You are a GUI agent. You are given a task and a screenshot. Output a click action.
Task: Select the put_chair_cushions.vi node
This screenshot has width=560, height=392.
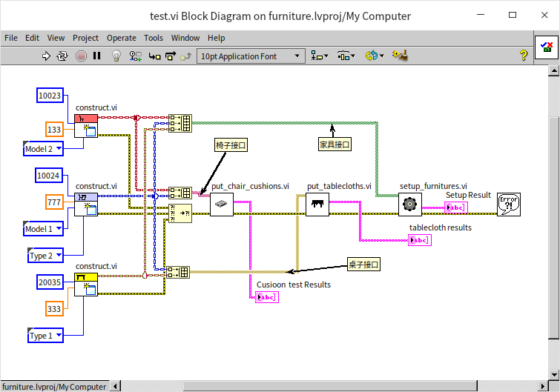pyautogui.click(x=221, y=204)
